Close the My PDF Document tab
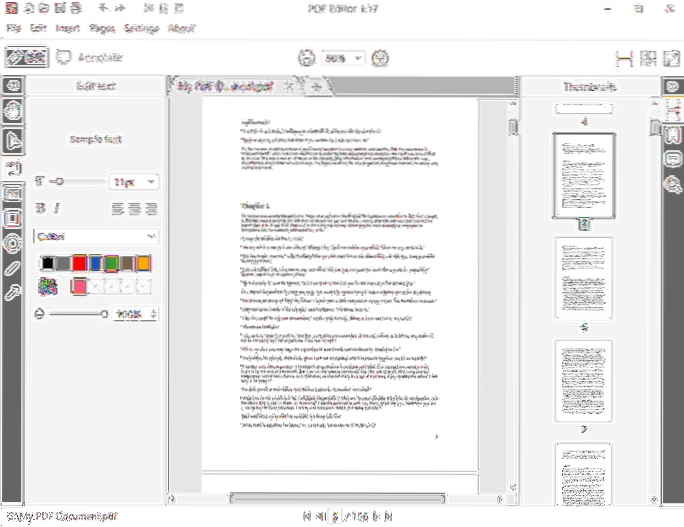684x527 pixels. [288, 86]
